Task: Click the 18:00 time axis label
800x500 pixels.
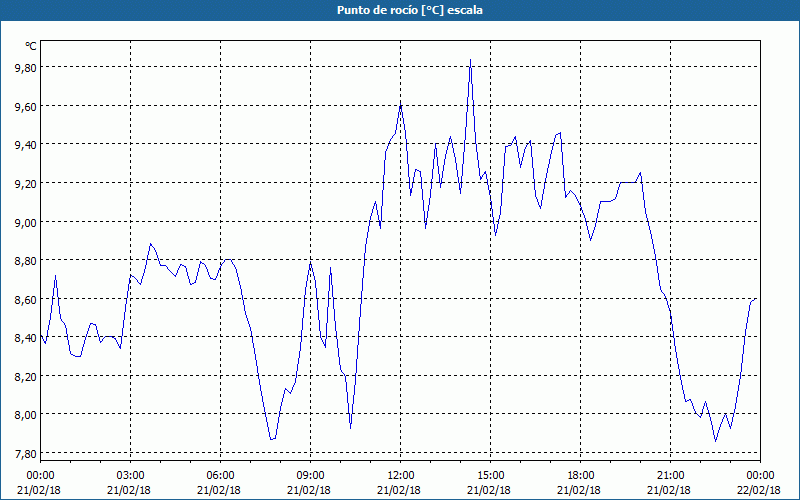Action: (x=581, y=476)
